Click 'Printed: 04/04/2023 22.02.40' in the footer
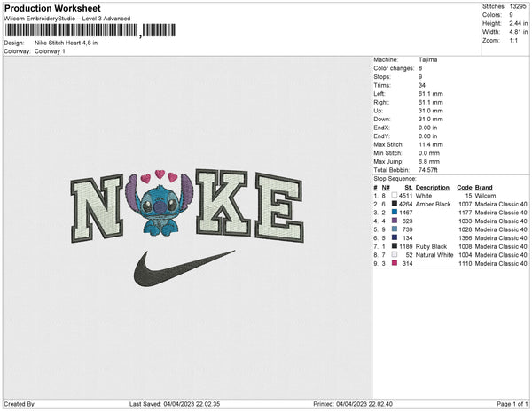Viewport: 532px width, 411px height. [353, 404]
